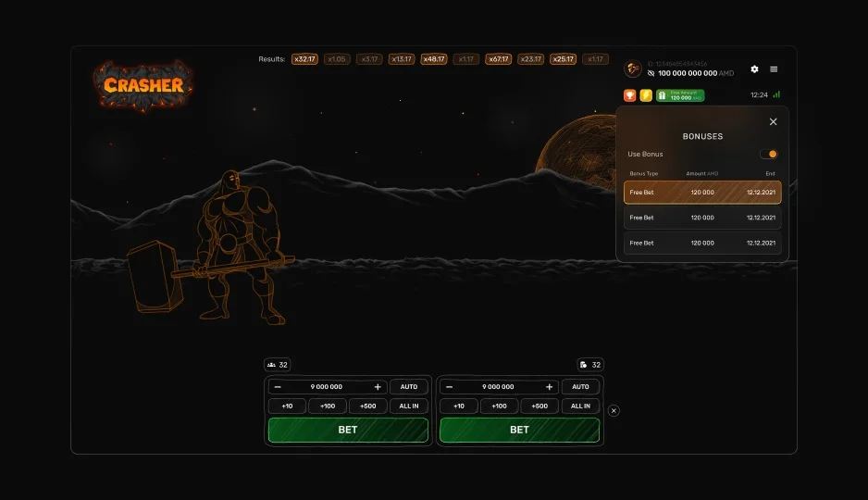Image resolution: width=868 pixels, height=500 pixels.
Task: Increase right bet amount with plus
Action: coord(550,387)
